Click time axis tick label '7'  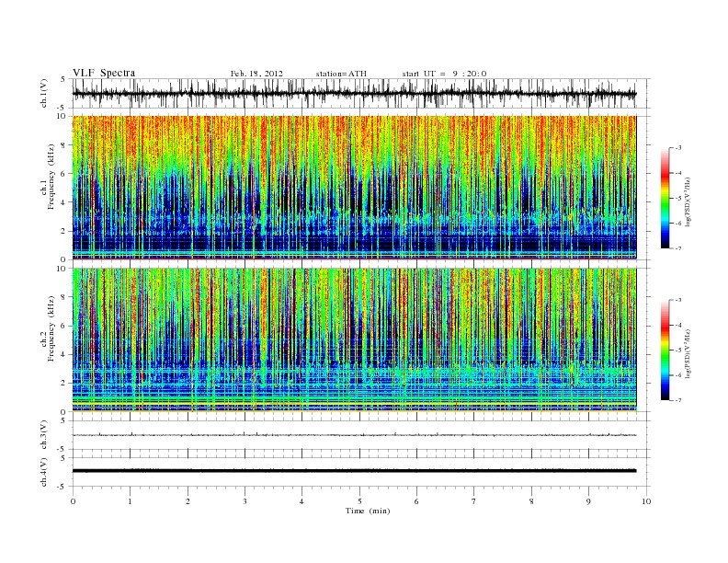(x=474, y=501)
